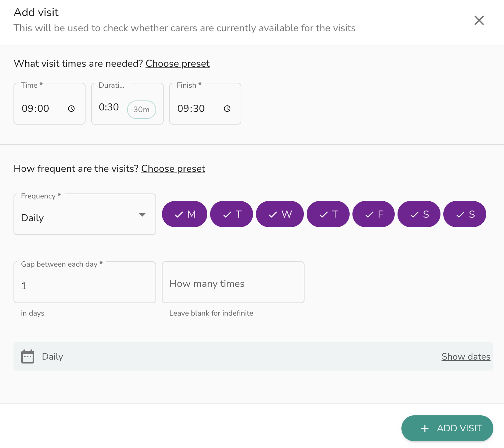Open Choose preset for visit times

177,64
